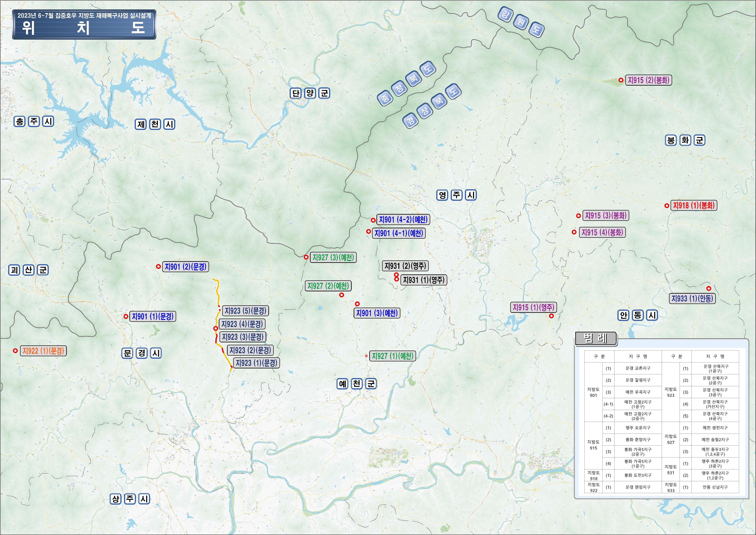Click red marker beside 지915 (2)(봉화)
Screen dimensions: 756x535
click(621, 80)
